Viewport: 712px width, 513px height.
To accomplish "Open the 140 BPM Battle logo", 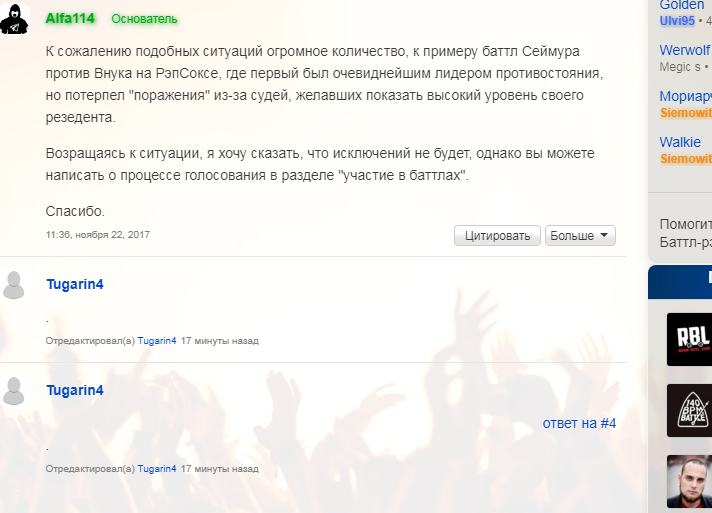I will 689,410.
